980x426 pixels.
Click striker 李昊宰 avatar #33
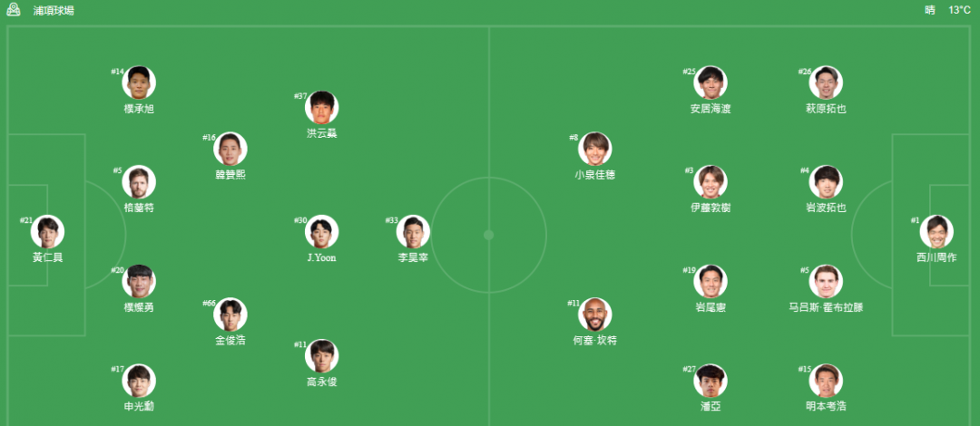(x=413, y=232)
